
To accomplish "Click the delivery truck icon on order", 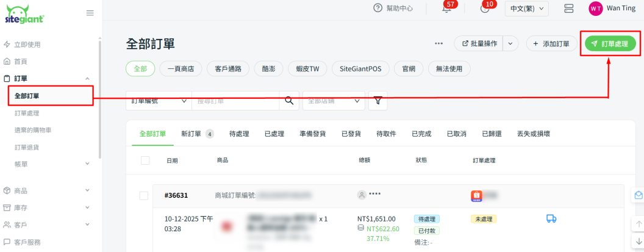I will point(551,218).
